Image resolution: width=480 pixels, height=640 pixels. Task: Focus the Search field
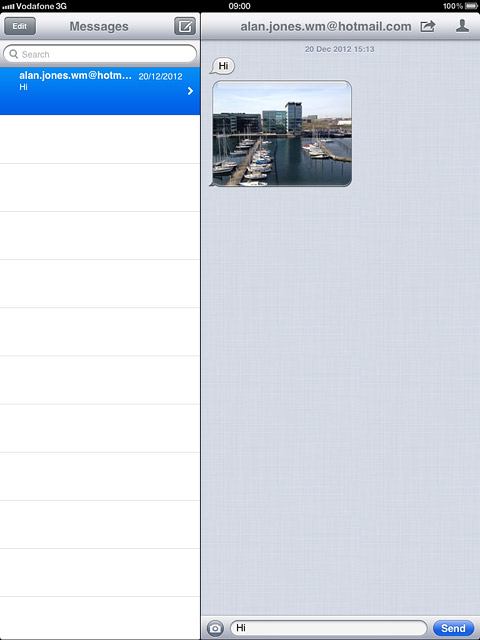pos(100,54)
